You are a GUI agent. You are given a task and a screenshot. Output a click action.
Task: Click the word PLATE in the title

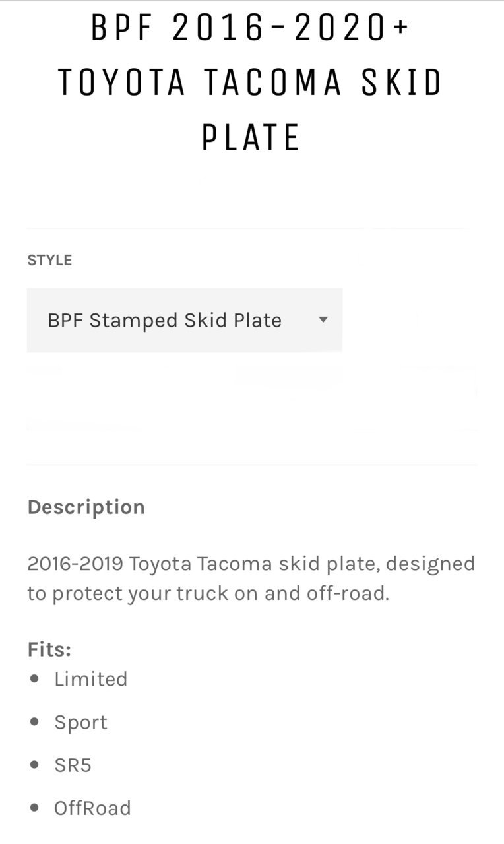(251, 137)
